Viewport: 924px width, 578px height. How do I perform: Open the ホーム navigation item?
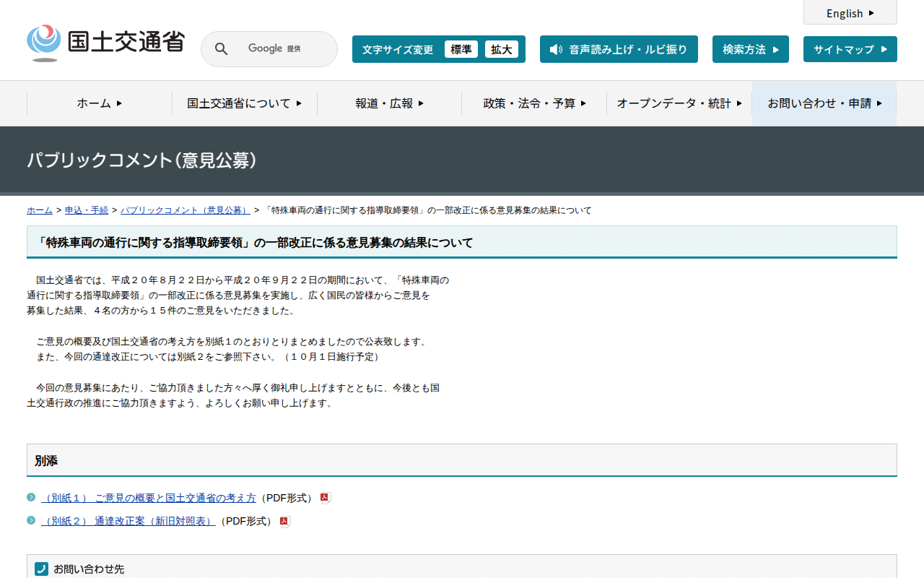pyautogui.click(x=100, y=103)
